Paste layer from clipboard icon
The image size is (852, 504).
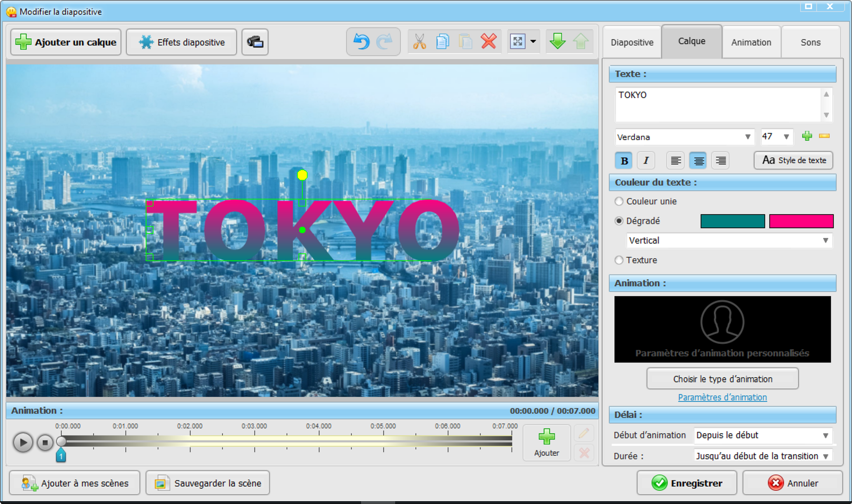click(465, 42)
